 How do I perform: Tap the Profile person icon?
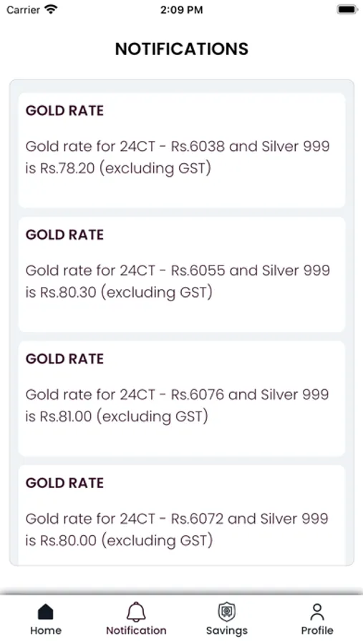317,612
